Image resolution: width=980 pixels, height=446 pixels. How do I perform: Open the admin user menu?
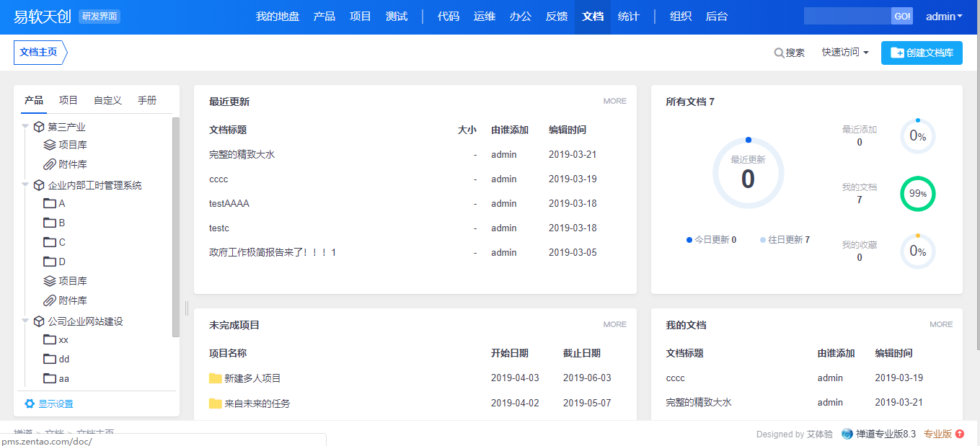pos(944,17)
